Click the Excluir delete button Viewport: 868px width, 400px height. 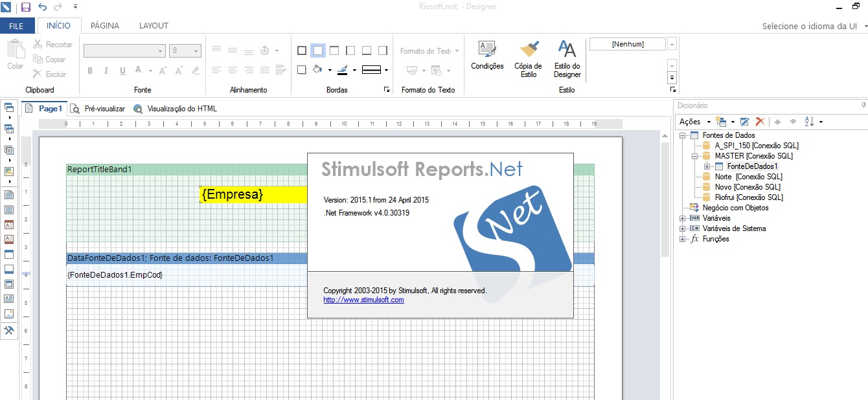(x=50, y=74)
